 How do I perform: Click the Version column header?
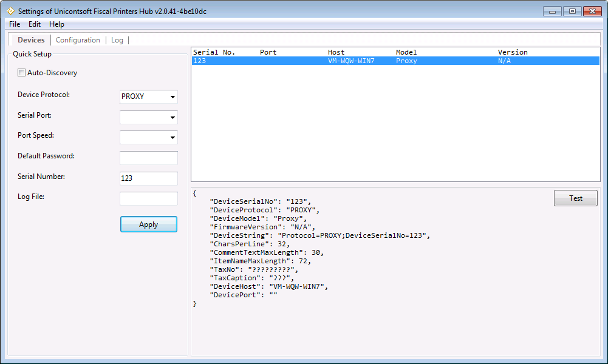pyautogui.click(x=513, y=52)
